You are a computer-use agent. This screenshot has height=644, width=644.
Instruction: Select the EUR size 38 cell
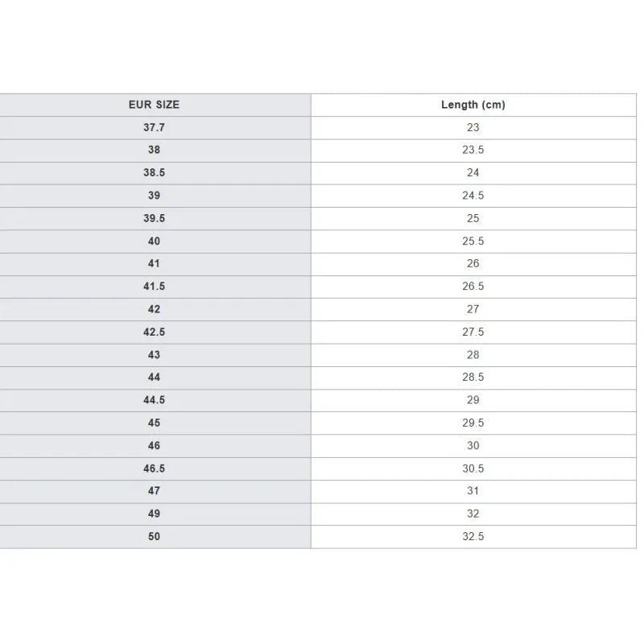pyautogui.click(x=154, y=151)
